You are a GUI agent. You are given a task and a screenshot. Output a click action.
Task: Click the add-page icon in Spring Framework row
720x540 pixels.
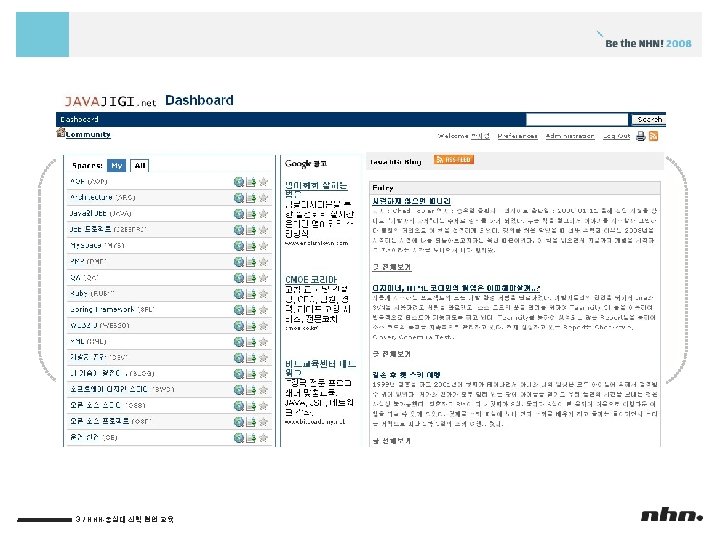(251, 310)
